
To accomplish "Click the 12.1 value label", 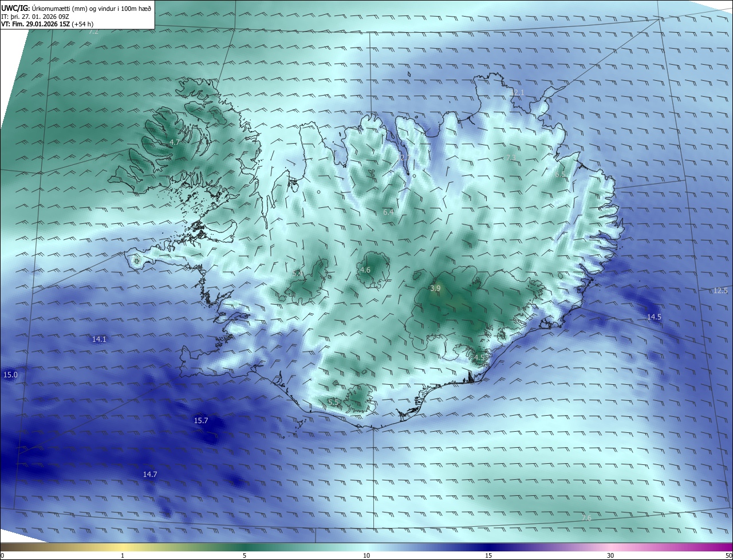I will click(517, 92).
